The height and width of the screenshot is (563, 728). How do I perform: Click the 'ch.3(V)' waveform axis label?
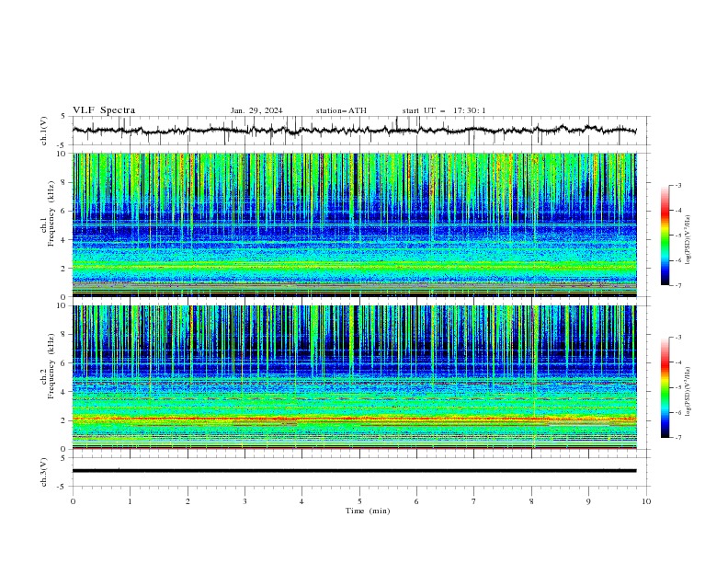44,472
